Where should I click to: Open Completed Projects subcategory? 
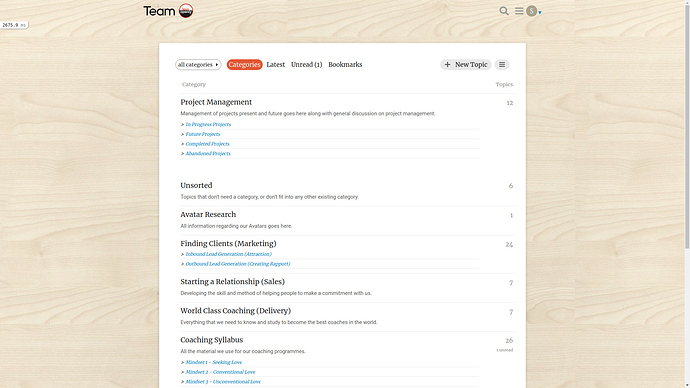click(x=207, y=144)
